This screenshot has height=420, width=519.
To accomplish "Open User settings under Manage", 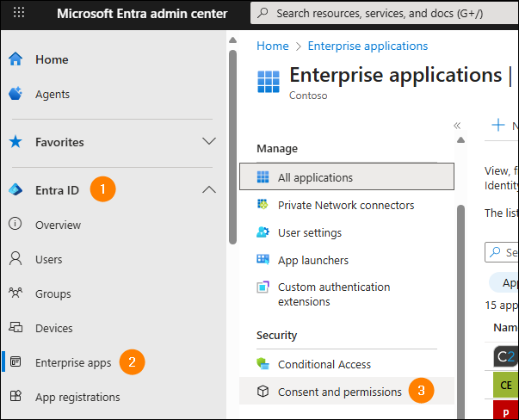I will (309, 232).
